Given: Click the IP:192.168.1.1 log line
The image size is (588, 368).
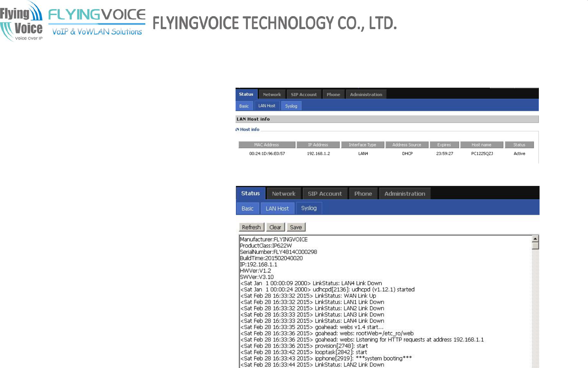Looking at the screenshot, I should [259, 265].
